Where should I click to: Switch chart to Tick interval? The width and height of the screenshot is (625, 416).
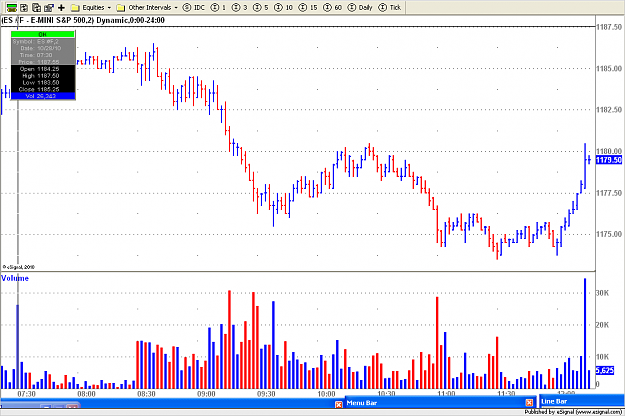[x=390, y=7]
